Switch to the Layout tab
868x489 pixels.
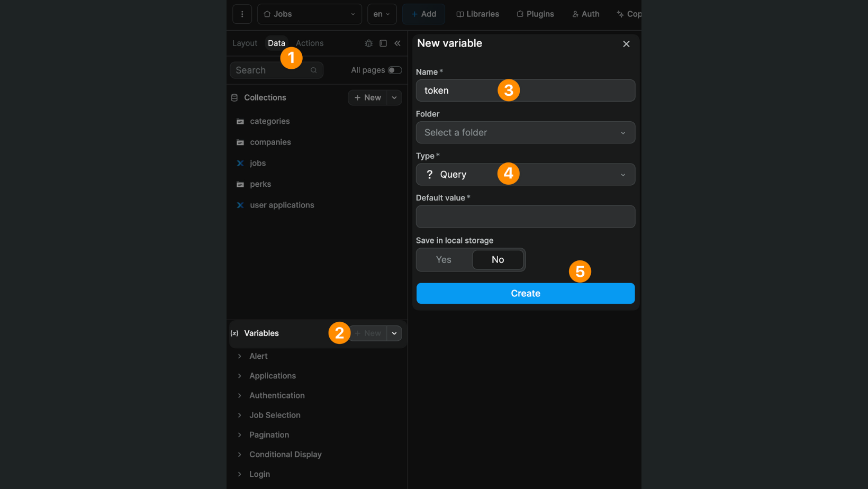(245, 43)
